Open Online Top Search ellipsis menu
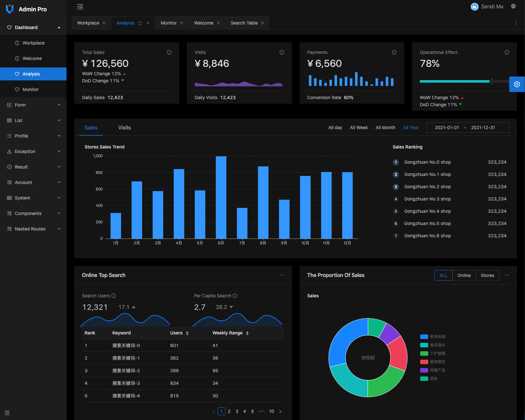 (282, 275)
